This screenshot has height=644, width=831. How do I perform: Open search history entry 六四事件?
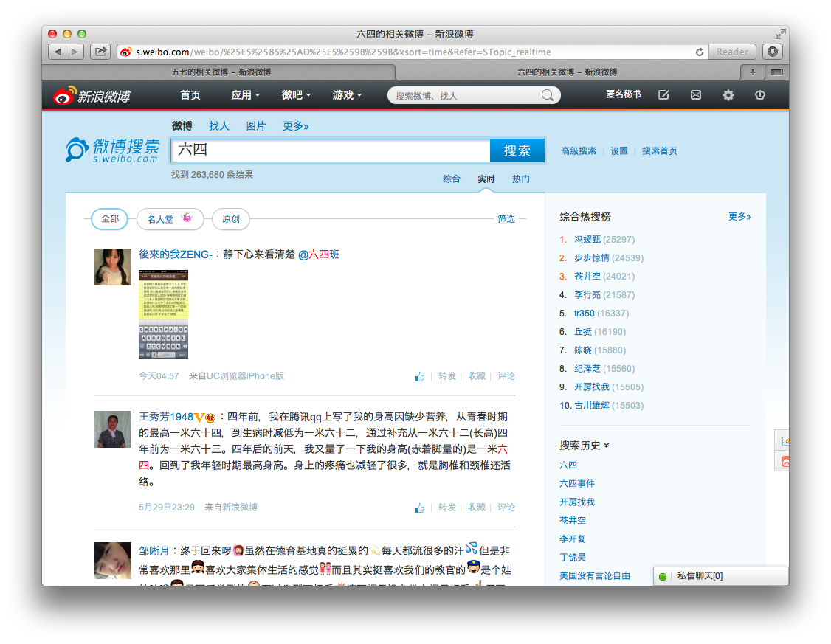point(577,483)
